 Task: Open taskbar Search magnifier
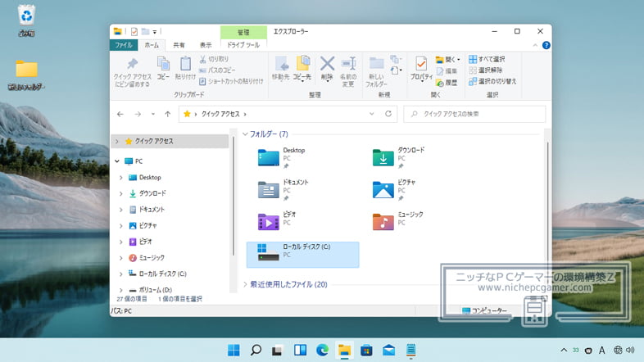[x=256, y=350]
